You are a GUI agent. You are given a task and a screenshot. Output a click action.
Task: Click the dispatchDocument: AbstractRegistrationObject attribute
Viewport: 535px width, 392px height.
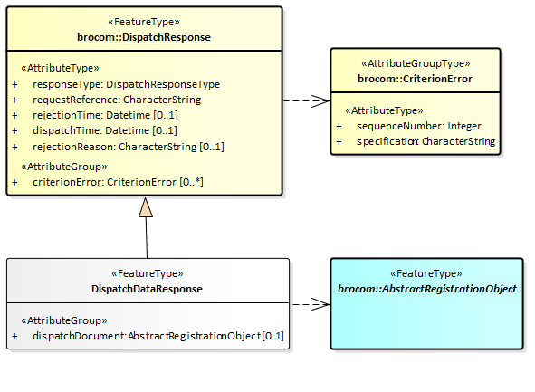tap(158, 336)
